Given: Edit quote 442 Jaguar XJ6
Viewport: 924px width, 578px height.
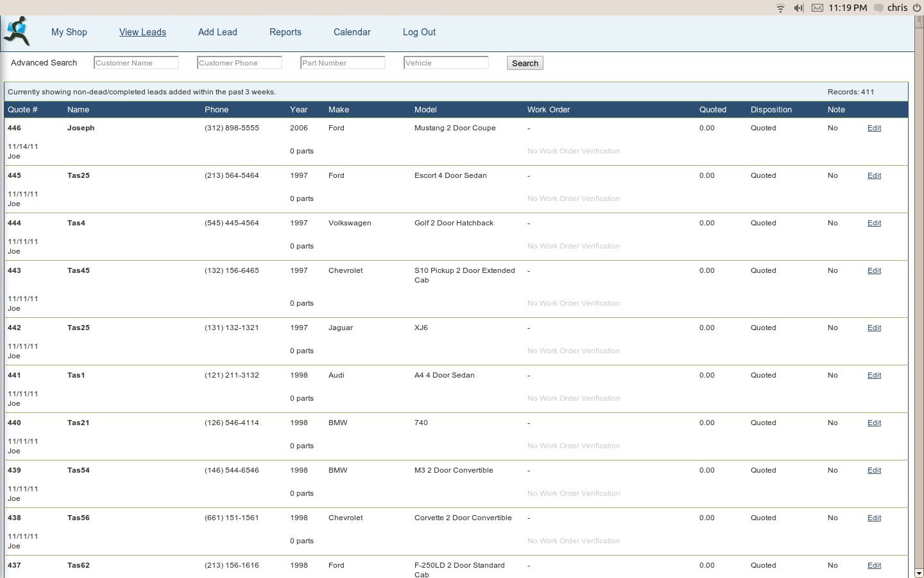Looking at the screenshot, I should (x=874, y=328).
